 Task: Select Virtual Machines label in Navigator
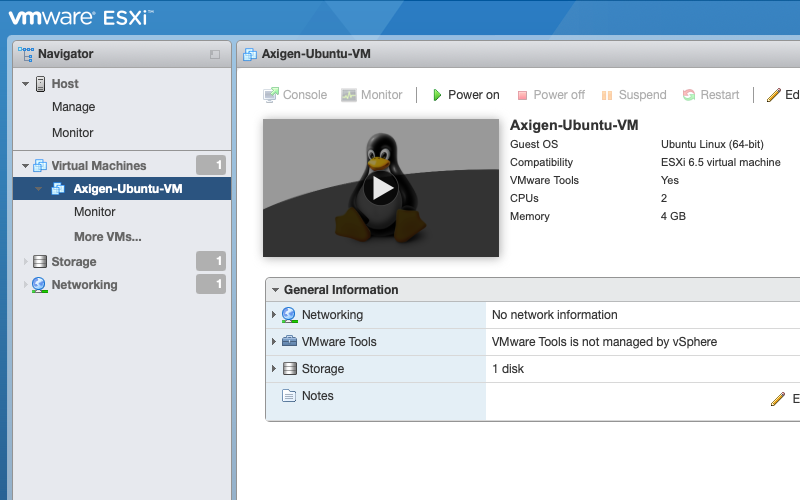tap(98, 166)
